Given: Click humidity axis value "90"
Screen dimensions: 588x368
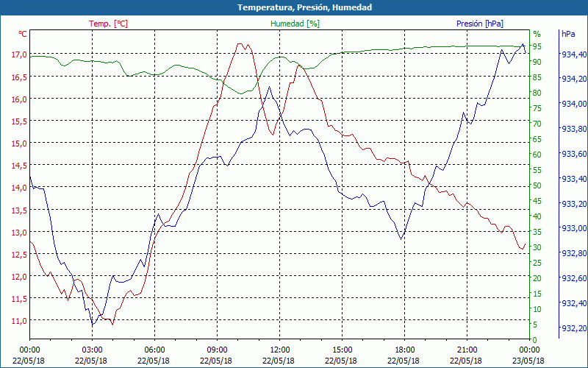Looking at the screenshot, I should (537, 62).
